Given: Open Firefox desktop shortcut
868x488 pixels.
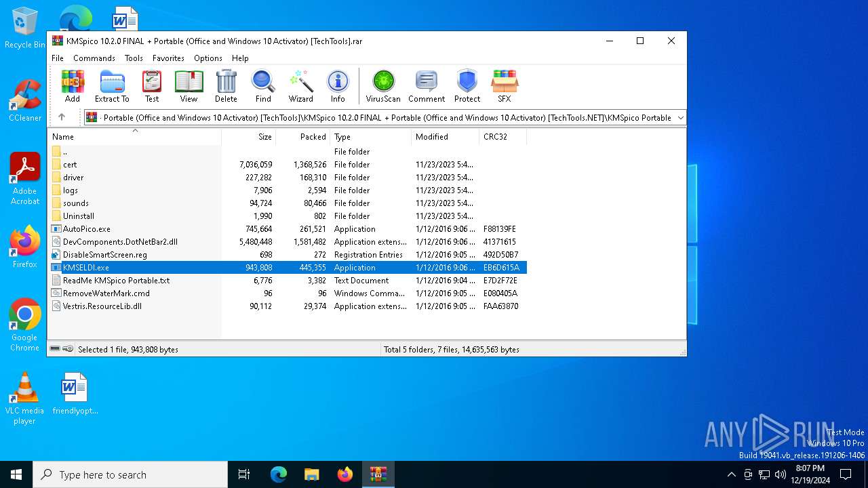Looking at the screenshot, I should click(x=25, y=247).
